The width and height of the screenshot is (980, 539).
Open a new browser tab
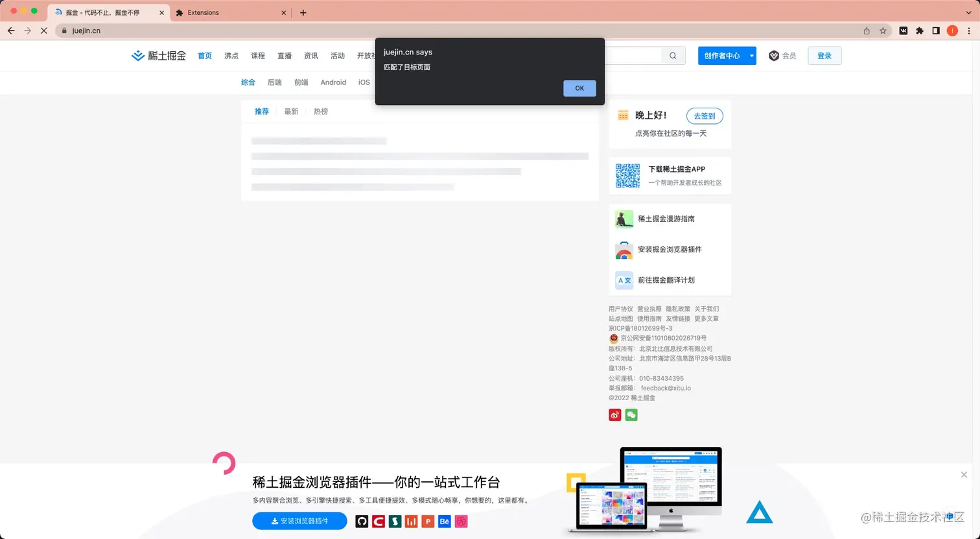[x=303, y=12]
